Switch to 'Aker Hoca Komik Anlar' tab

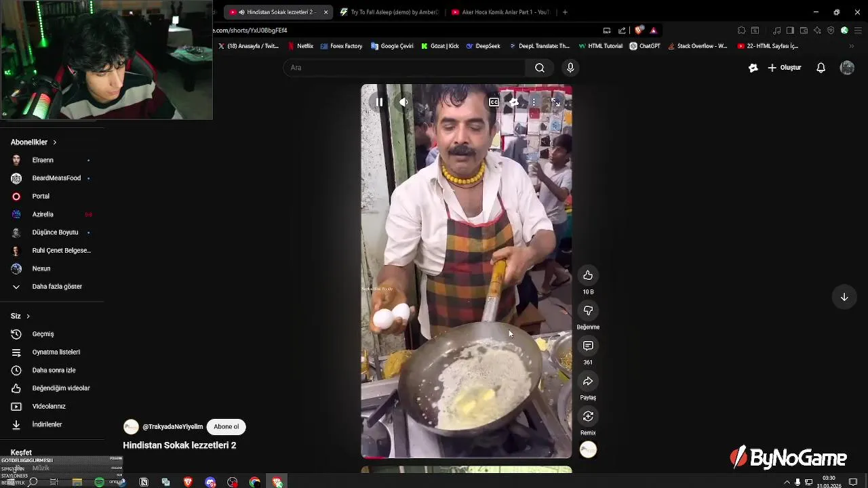tap(500, 12)
